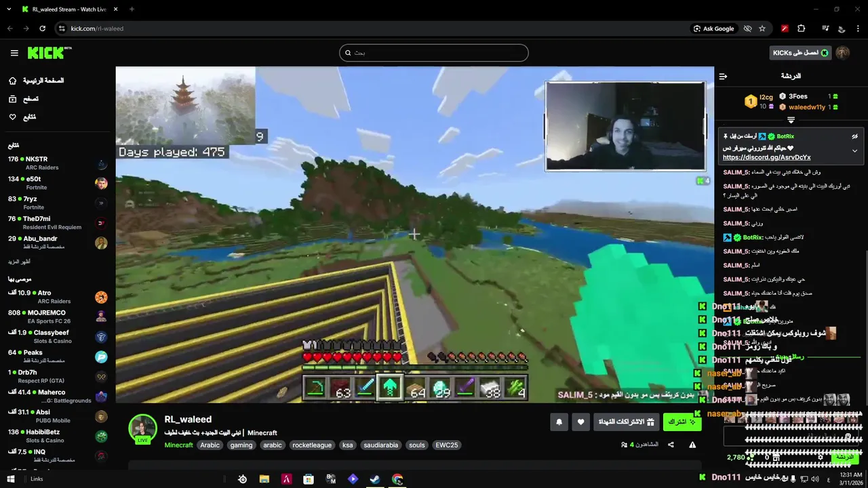Click the browser reload button

tap(42, 28)
